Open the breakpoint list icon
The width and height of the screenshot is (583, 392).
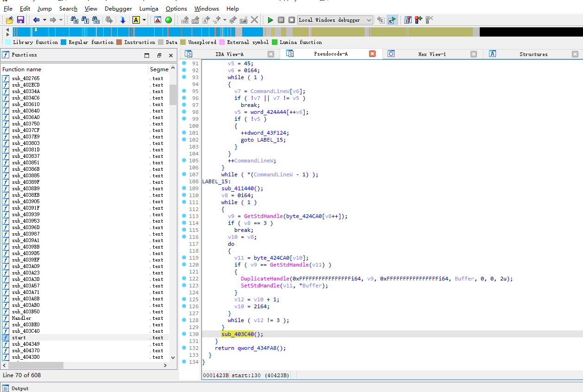click(407, 20)
